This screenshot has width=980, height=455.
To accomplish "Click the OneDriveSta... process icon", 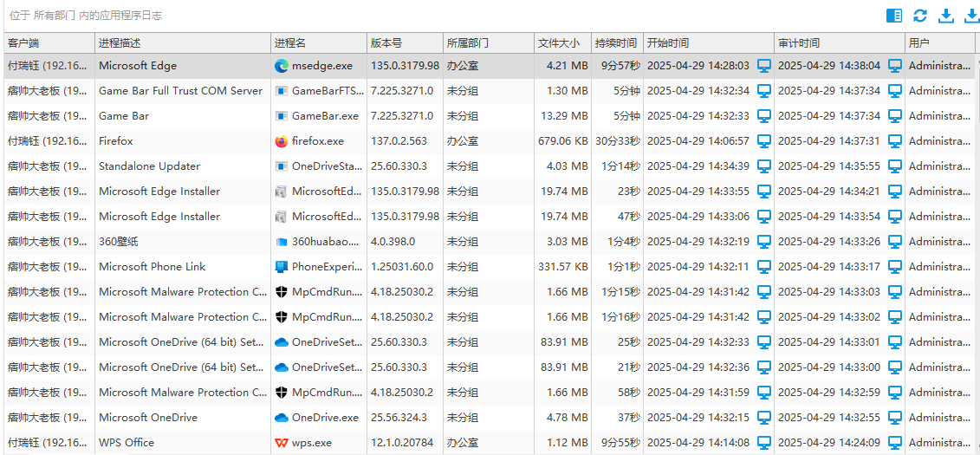I will [x=282, y=166].
